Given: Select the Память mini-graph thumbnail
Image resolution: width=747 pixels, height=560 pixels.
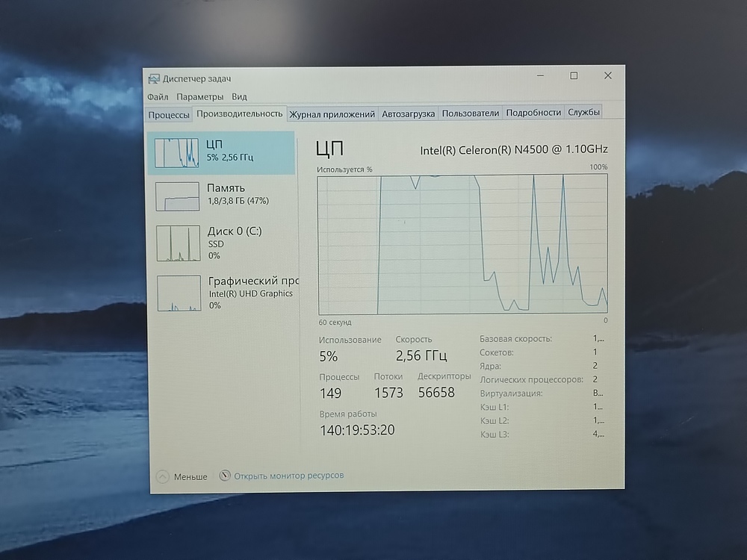Looking at the screenshot, I should (x=177, y=196).
